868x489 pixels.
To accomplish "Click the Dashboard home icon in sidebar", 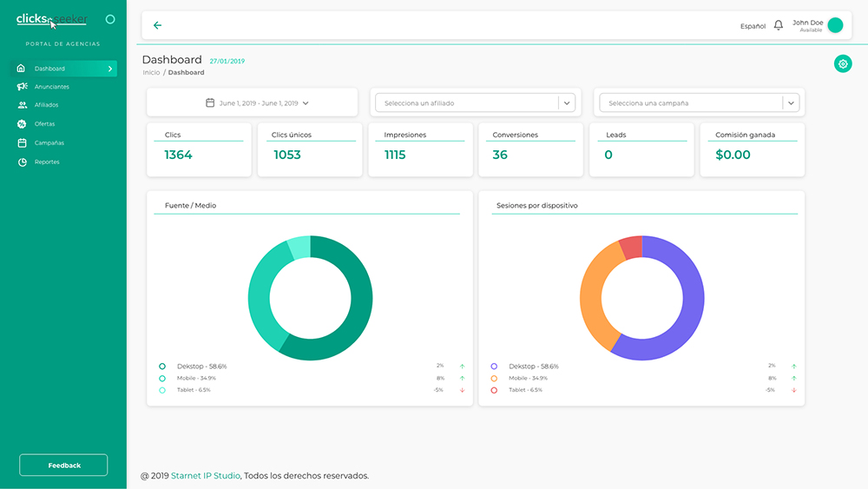I will [22, 69].
